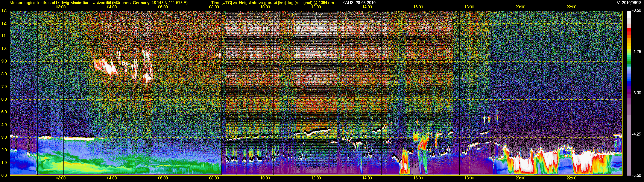The width and height of the screenshot is (644, 182).
Task: Select the 22:00 marker on the bottom axis
Action: point(571,178)
